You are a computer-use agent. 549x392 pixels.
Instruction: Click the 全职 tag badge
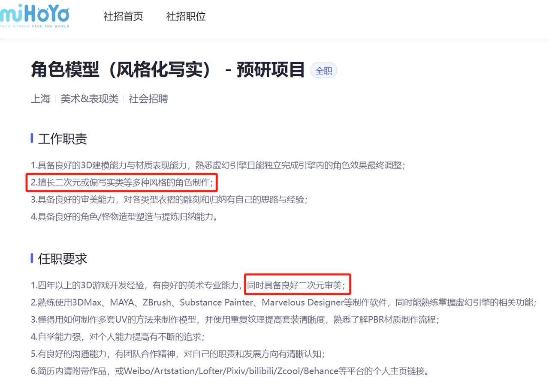coord(324,71)
